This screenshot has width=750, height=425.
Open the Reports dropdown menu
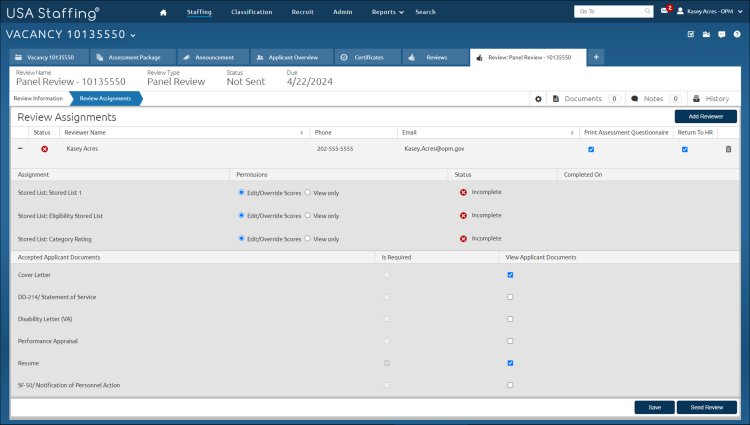pyautogui.click(x=387, y=12)
